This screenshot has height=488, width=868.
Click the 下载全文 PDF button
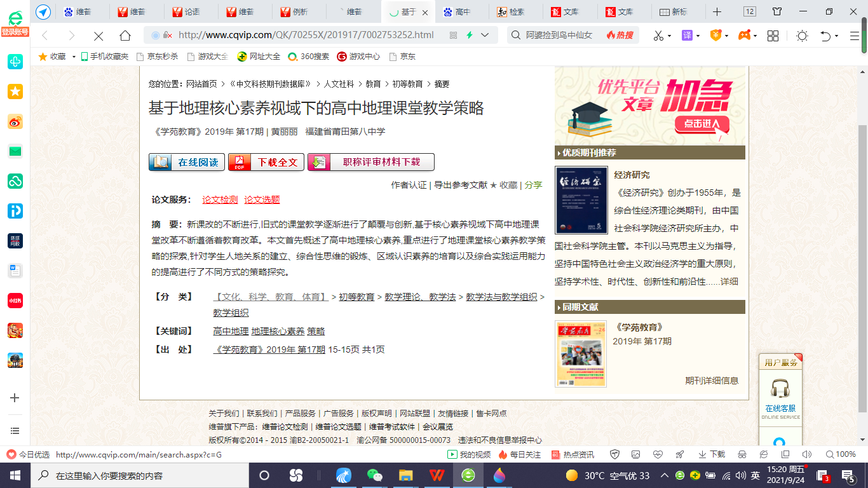(x=266, y=162)
